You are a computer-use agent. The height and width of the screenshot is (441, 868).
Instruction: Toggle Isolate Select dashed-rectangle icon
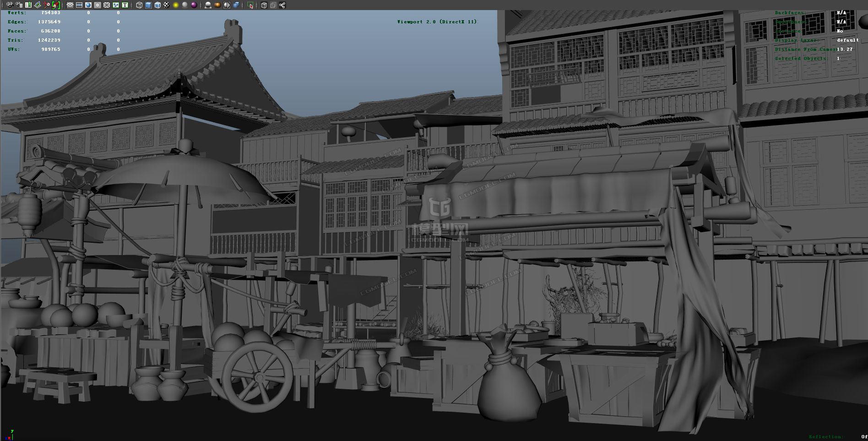point(250,5)
